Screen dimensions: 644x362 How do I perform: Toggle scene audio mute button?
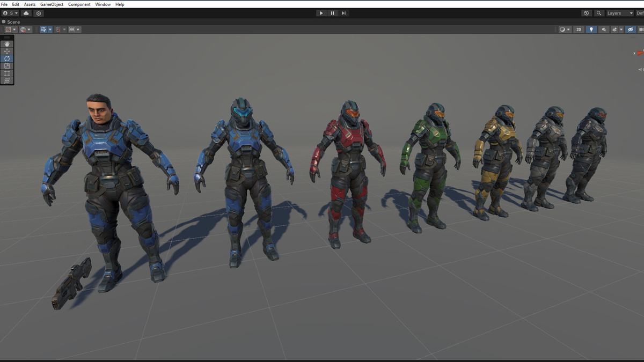[x=604, y=29]
